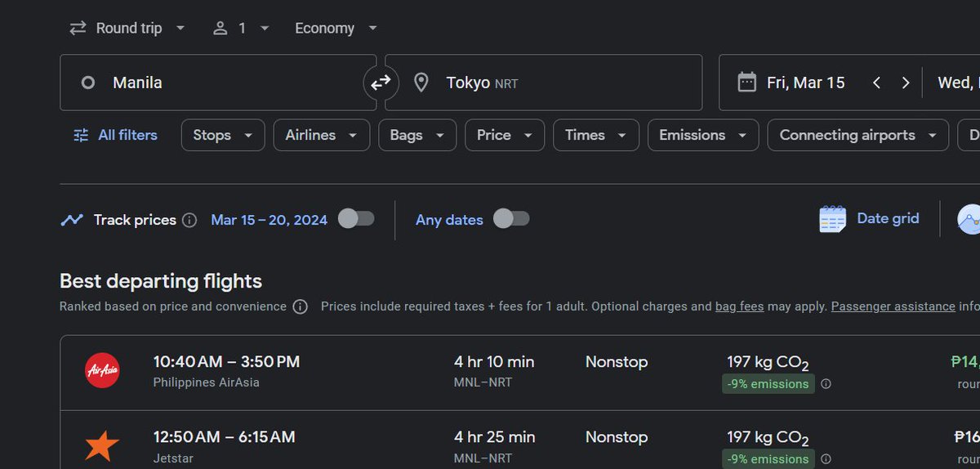Click the Tokyo NRT destination field
This screenshot has height=469, width=980.
tap(544, 83)
